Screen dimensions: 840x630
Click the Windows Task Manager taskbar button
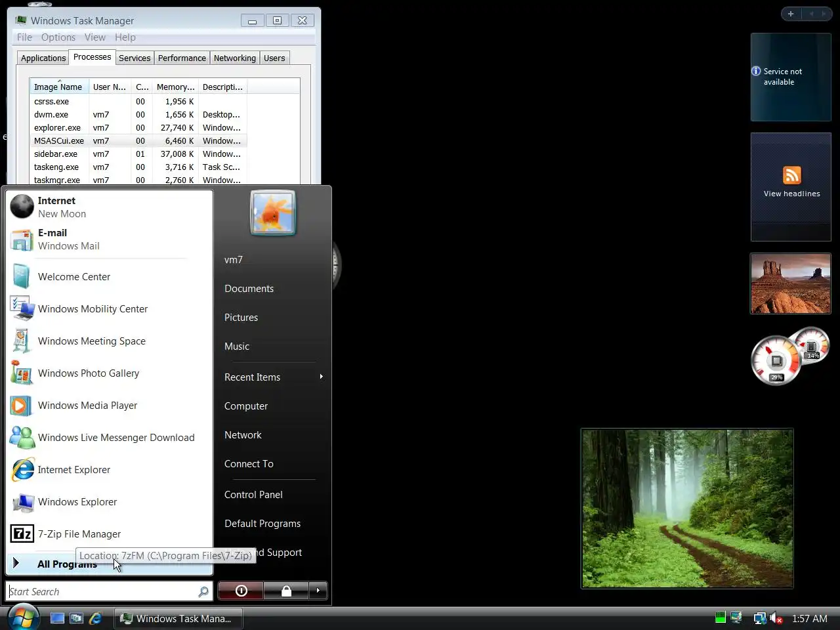click(x=178, y=618)
